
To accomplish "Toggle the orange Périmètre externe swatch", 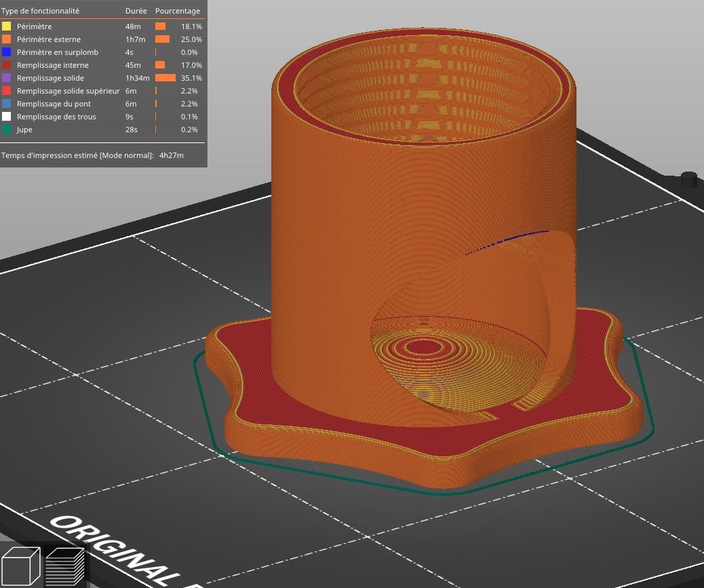I will (x=6, y=39).
